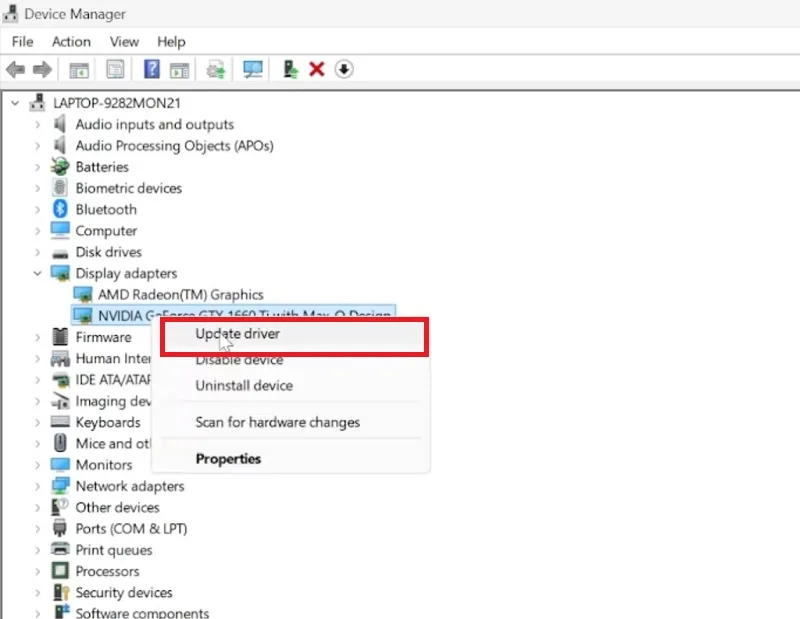The height and width of the screenshot is (619, 800).
Task: Click the Monitors category icon
Action: pos(60,464)
